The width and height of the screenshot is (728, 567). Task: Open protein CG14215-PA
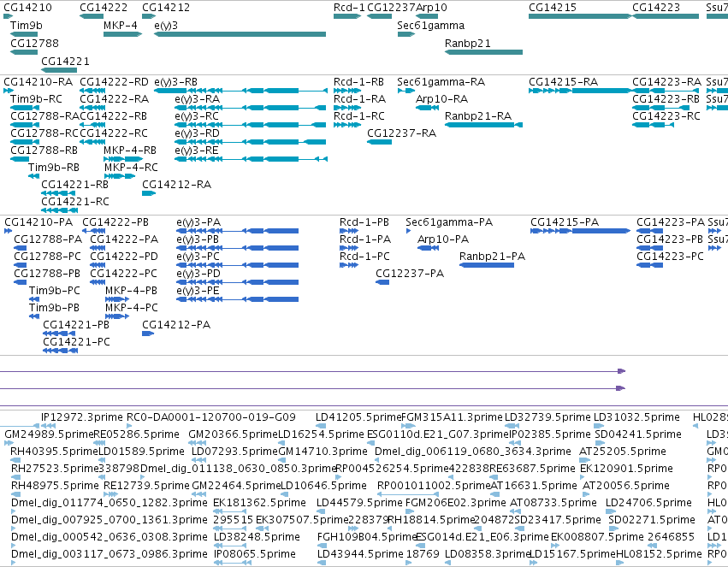click(580, 231)
